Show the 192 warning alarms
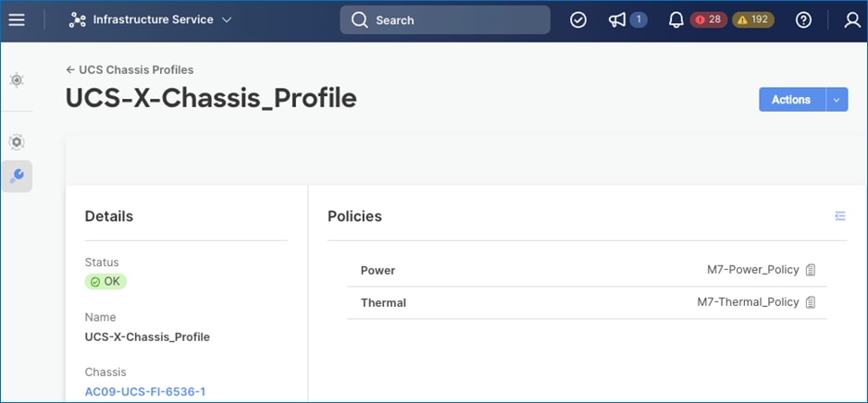868x403 pixels. click(753, 20)
